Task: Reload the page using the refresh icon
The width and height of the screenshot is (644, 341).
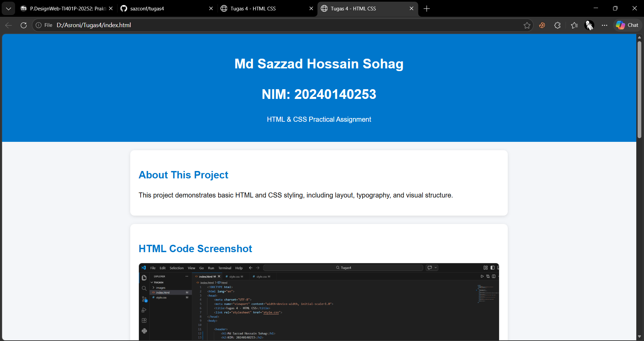Action: [x=23, y=25]
